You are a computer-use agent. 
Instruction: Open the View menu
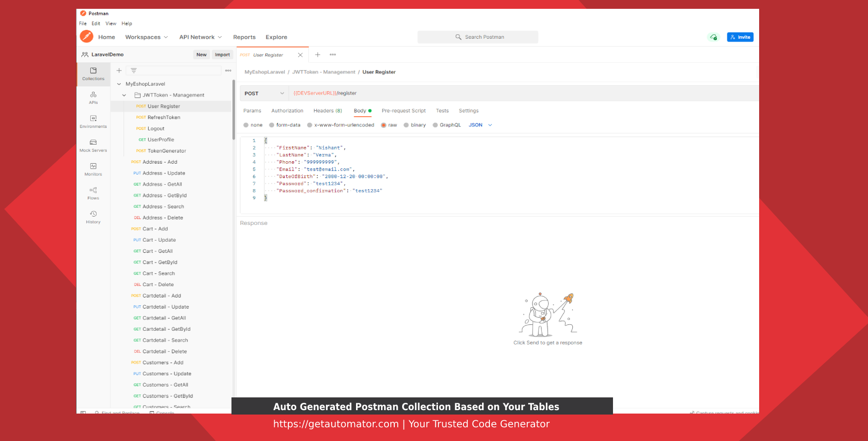click(111, 24)
